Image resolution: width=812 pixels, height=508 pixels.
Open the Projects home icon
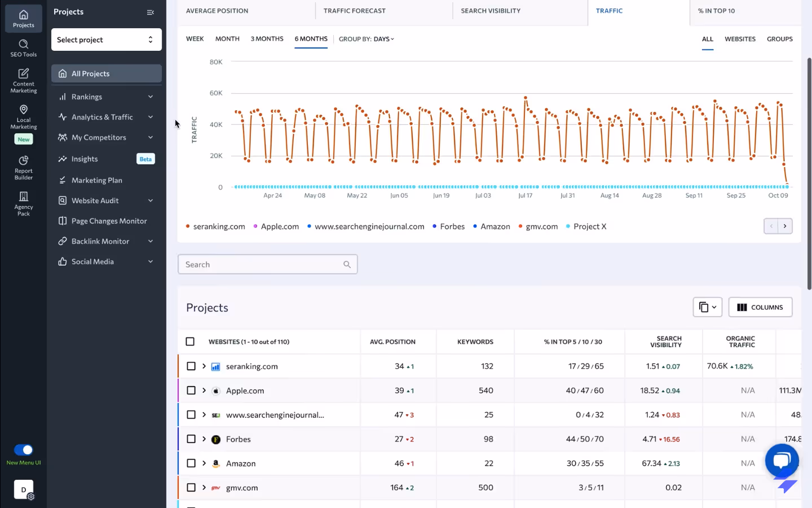click(x=23, y=18)
